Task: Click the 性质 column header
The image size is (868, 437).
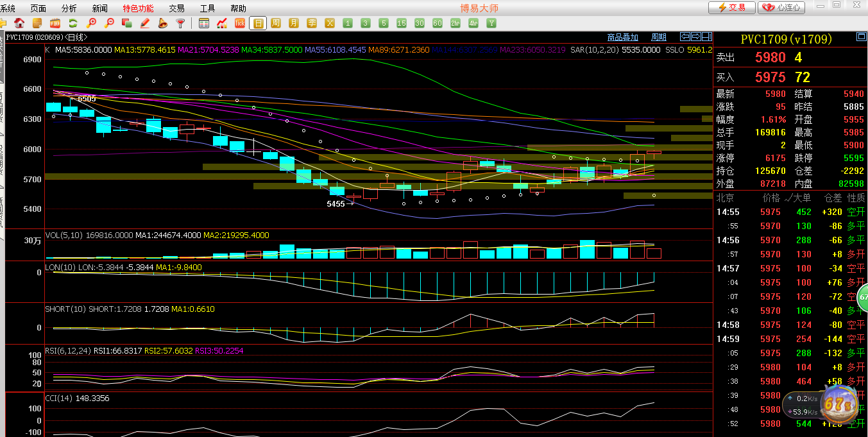Action: click(856, 198)
